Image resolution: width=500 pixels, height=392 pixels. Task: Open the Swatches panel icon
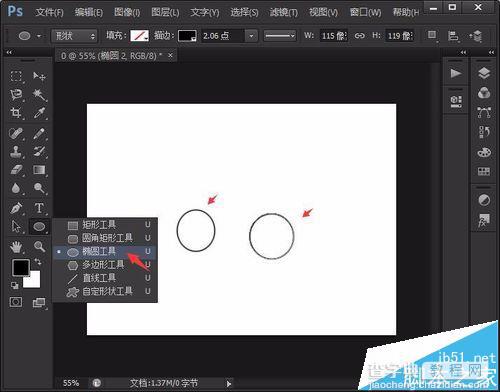pos(484,171)
